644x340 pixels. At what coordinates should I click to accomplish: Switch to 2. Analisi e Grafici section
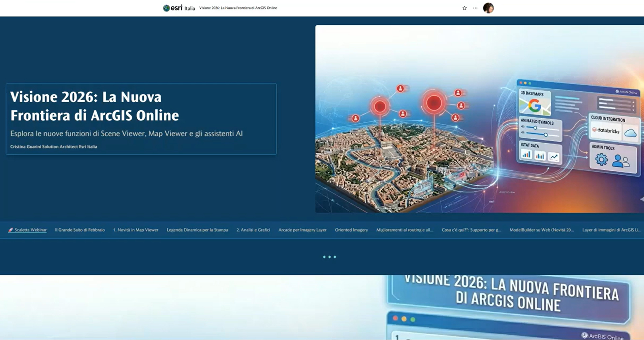tap(253, 230)
